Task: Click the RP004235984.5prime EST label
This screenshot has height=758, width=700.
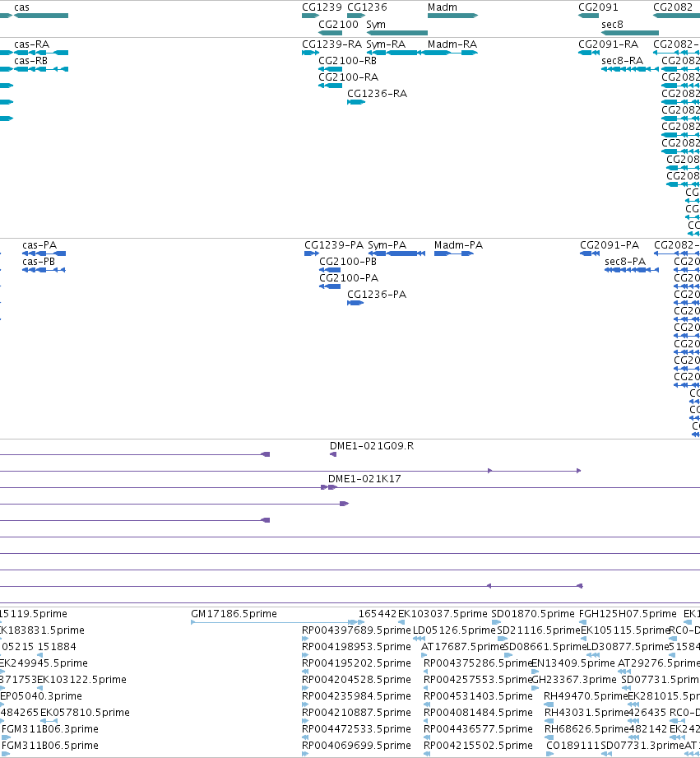Action: point(356,696)
